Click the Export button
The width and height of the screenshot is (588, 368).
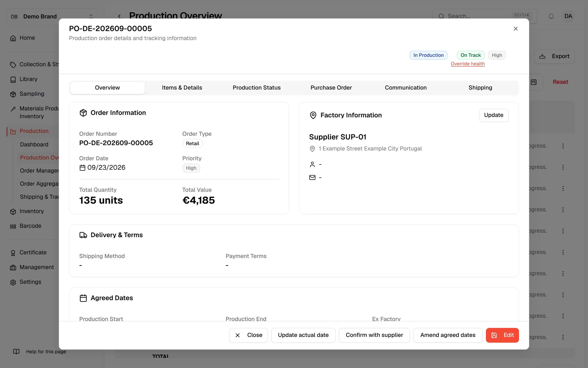click(x=554, y=56)
